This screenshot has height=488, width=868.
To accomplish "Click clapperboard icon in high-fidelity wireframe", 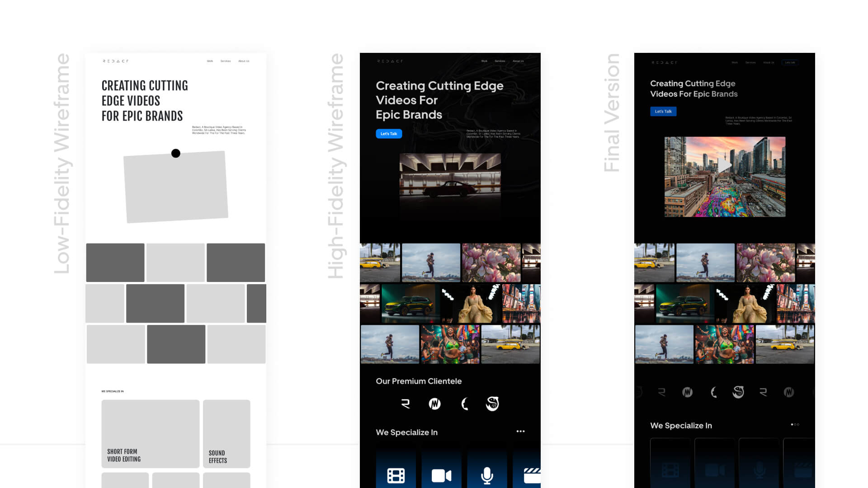I will [532, 475].
